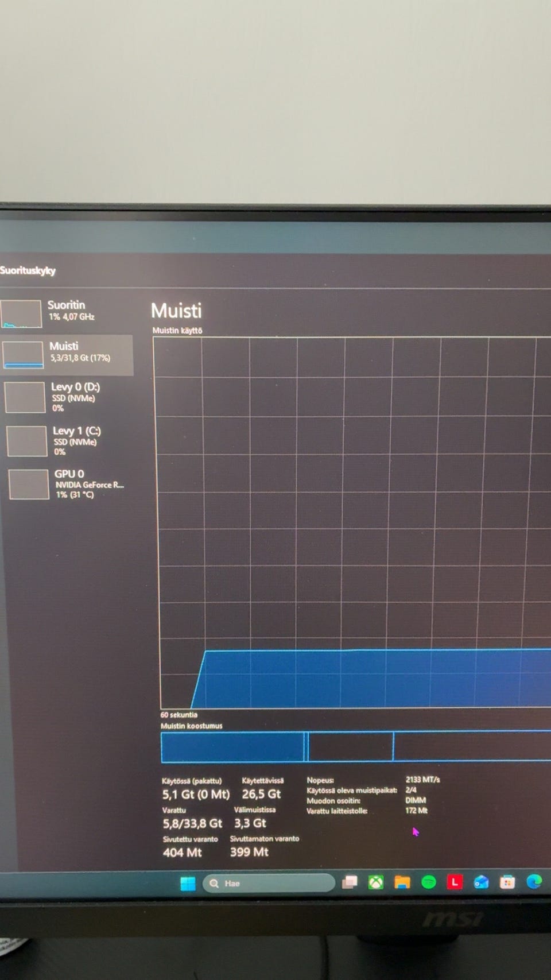Click the '5,1 Gt (0 Mt)' in-use value
The width and height of the screenshot is (551, 980).
click(196, 795)
